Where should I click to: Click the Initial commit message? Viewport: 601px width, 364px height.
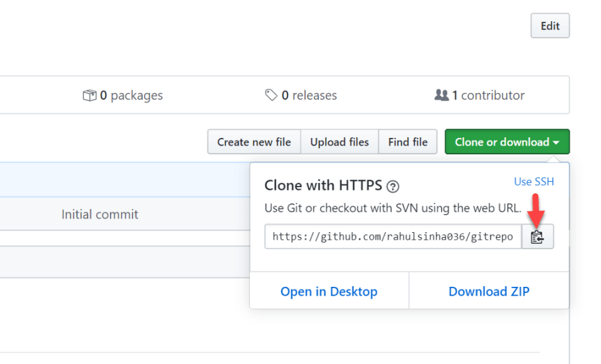point(100,214)
